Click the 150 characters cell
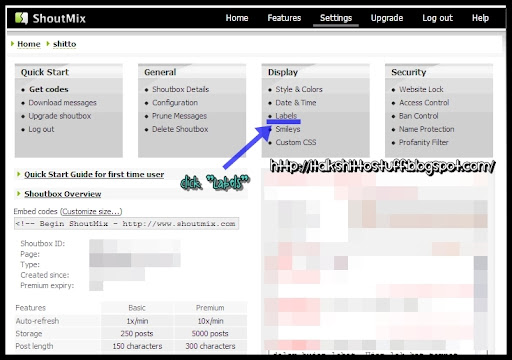This screenshot has height=360, width=512. [137, 346]
